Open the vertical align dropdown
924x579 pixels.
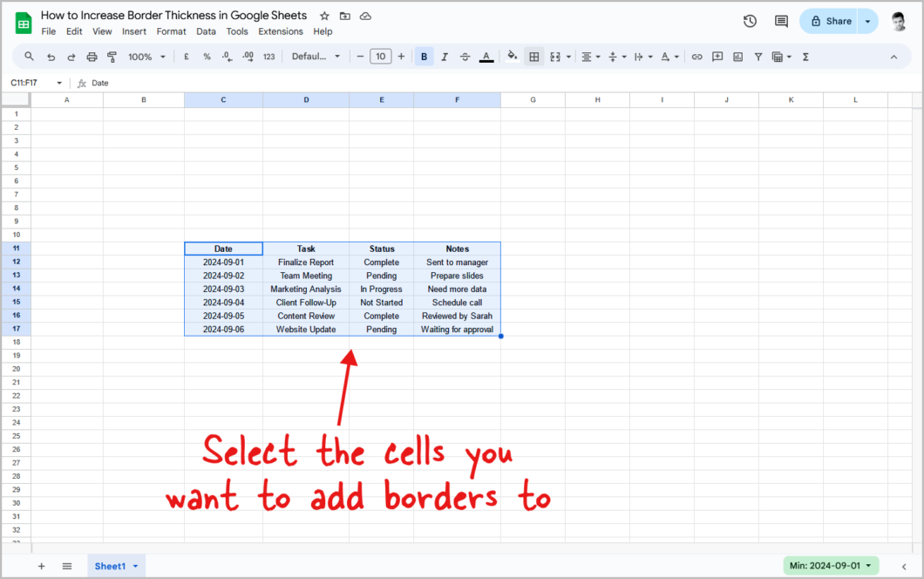coord(616,57)
